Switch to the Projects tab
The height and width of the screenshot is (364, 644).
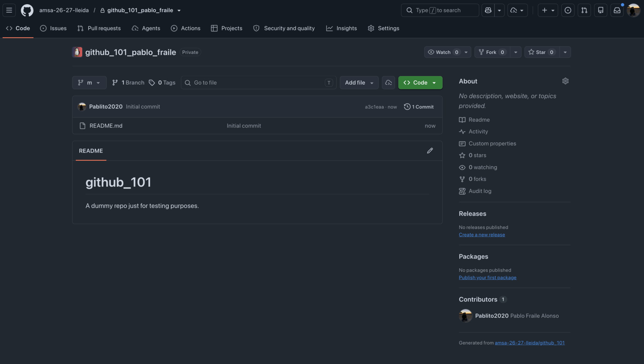(227, 28)
